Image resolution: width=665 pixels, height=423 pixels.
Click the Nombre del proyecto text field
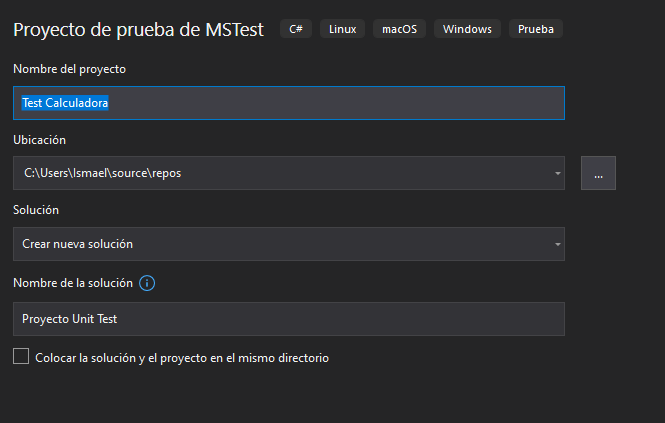(x=289, y=103)
